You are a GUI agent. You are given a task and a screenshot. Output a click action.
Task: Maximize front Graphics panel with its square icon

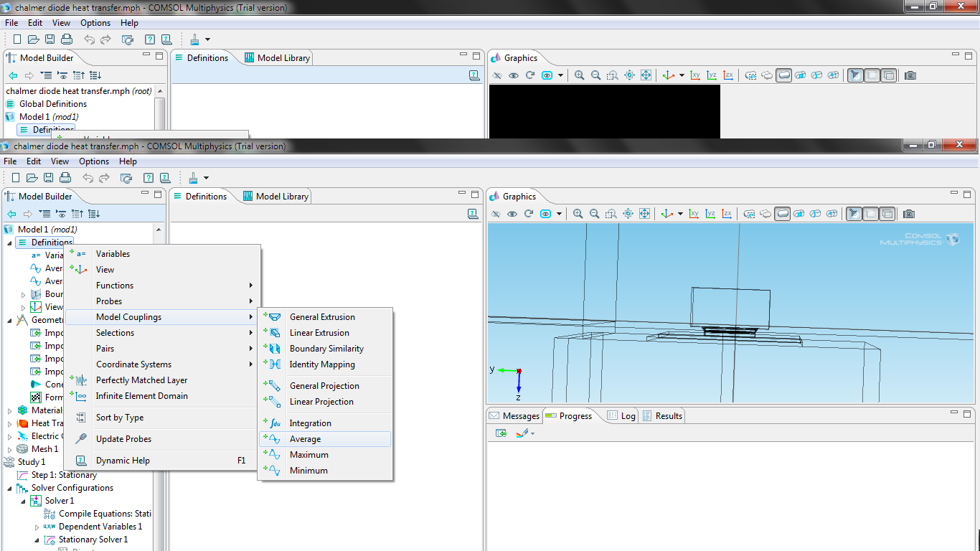click(x=969, y=194)
